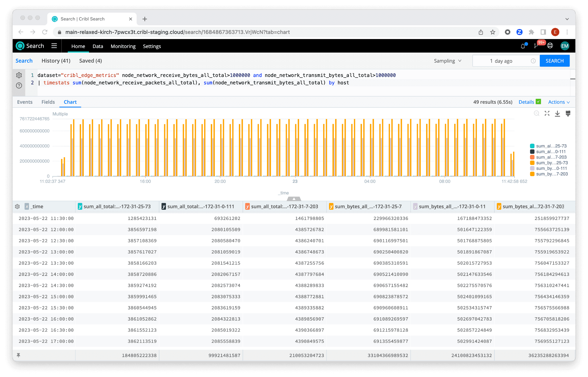The height and width of the screenshot is (377, 588).
Task: Open the query editor settings gear
Action: pyautogui.click(x=19, y=75)
